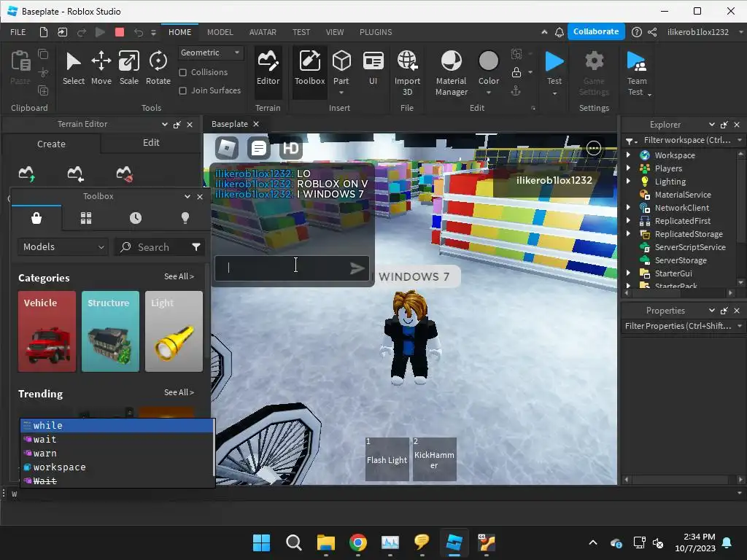Viewport: 747px width, 560px height.
Task: Open Toolbox Marketplace bag tab
Action: click(x=36, y=218)
